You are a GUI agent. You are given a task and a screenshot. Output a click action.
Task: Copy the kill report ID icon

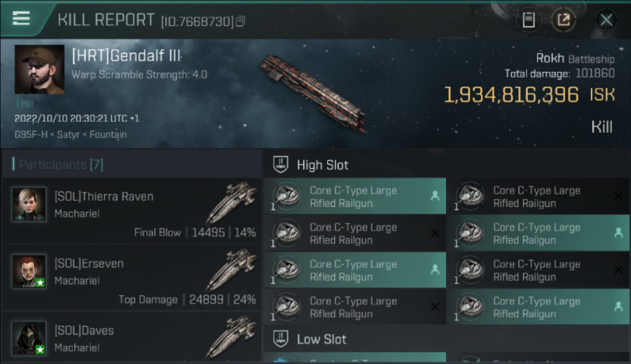click(241, 21)
